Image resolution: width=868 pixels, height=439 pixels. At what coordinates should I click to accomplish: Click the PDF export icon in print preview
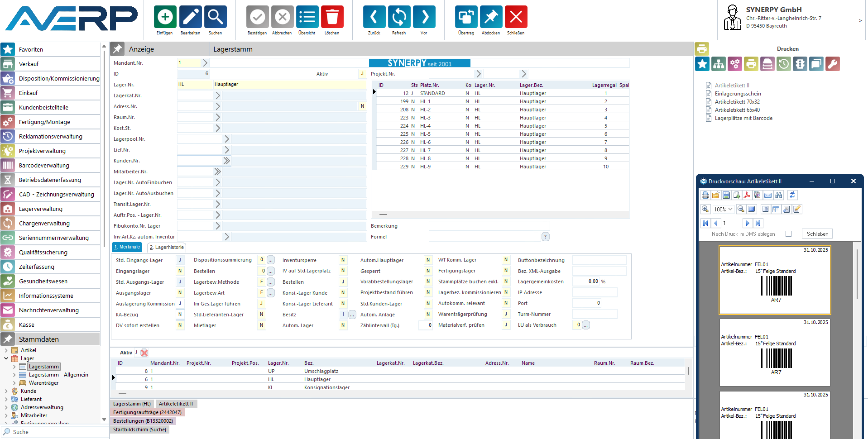pos(747,195)
